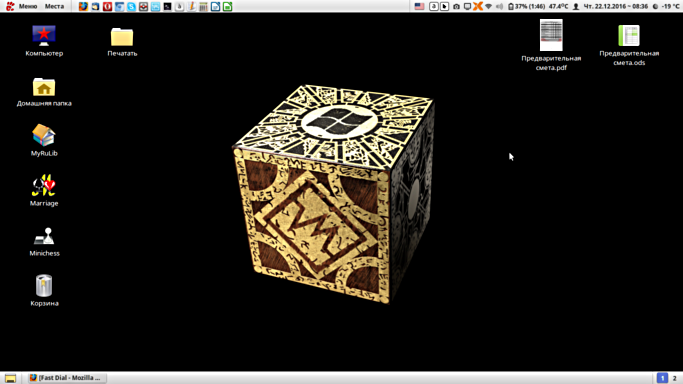Launch the calculator from the panel
The image size is (683, 384).
203,7
